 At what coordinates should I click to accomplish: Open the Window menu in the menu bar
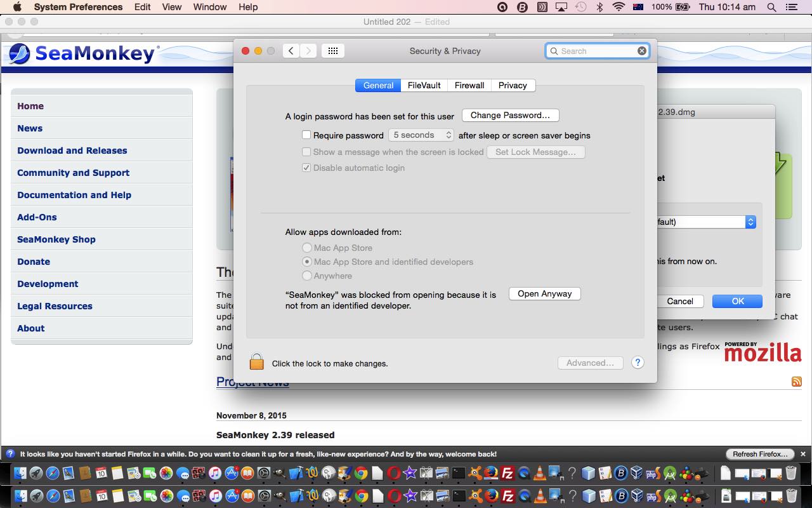click(x=210, y=7)
